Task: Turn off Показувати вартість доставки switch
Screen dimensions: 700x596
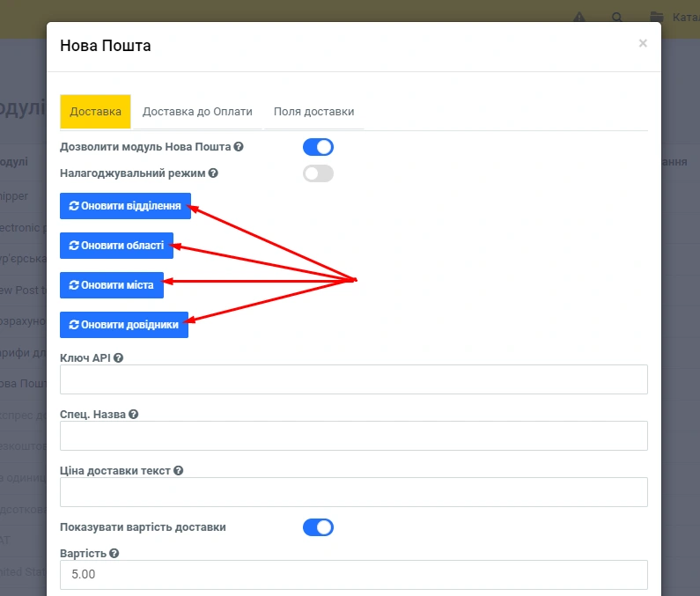Action: pos(318,527)
